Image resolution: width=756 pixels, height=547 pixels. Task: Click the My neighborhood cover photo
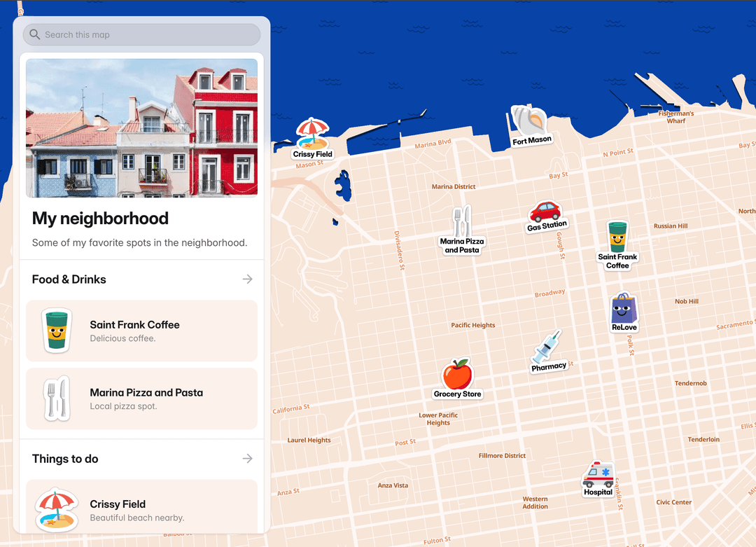141,127
